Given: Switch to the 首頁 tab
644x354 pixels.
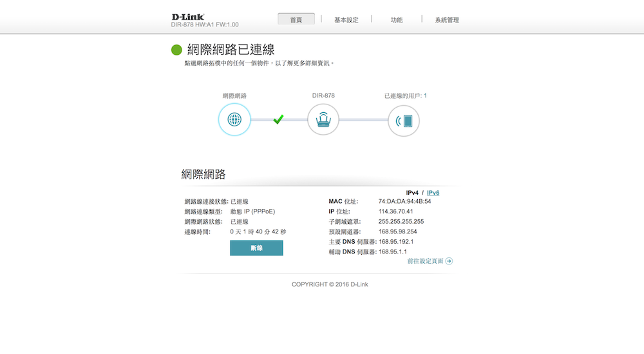Looking at the screenshot, I should [296, 20].
